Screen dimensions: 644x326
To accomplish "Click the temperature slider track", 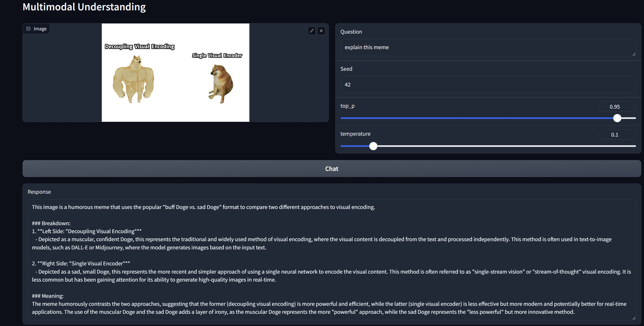I will (x=500, y=146).
